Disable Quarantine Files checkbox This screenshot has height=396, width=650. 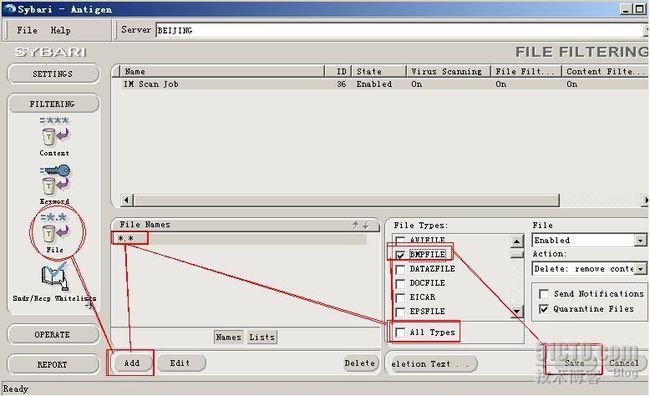click(x=543, y=309)
